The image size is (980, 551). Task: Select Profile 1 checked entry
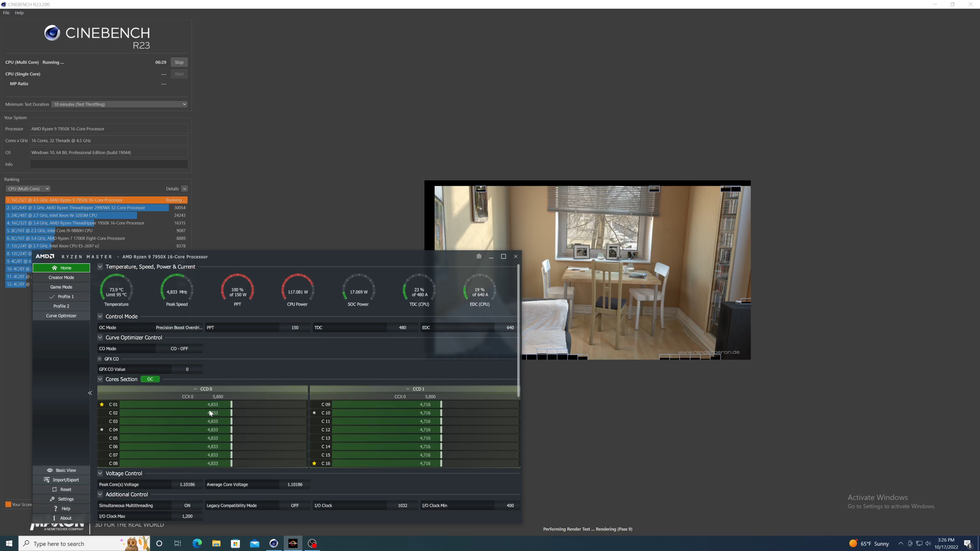(x=61, y=297)
